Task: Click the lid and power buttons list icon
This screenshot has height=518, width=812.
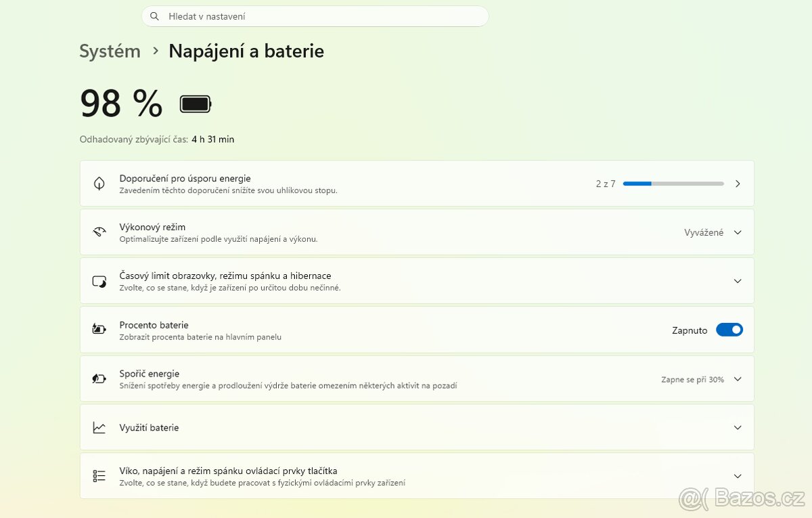Action: coord(99,476)
